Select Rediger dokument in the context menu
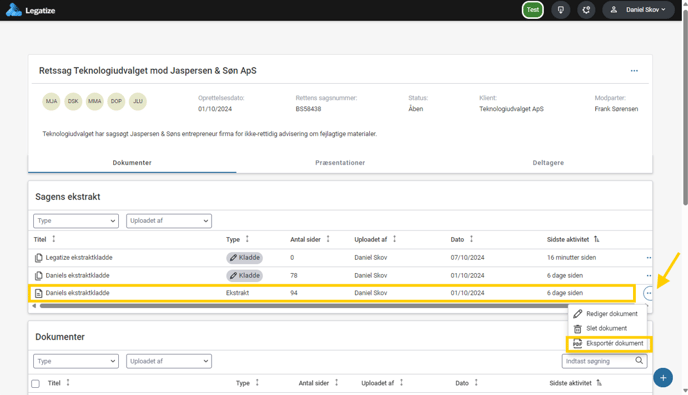688x395 pixels. tap(607, 314)
